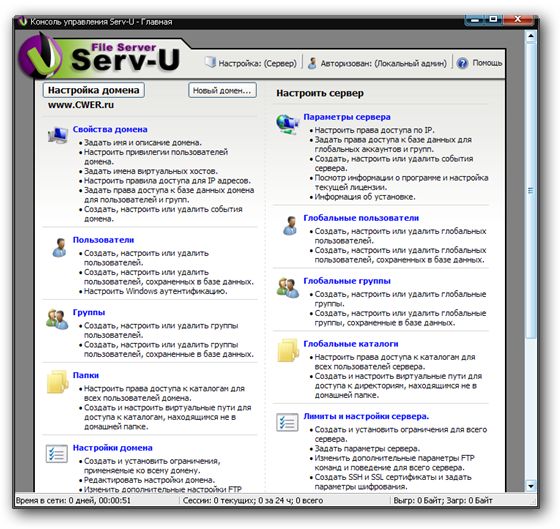Click the Сессии status bar entry
The height and width of the screenshot is (529, 560).
(253, 500)
